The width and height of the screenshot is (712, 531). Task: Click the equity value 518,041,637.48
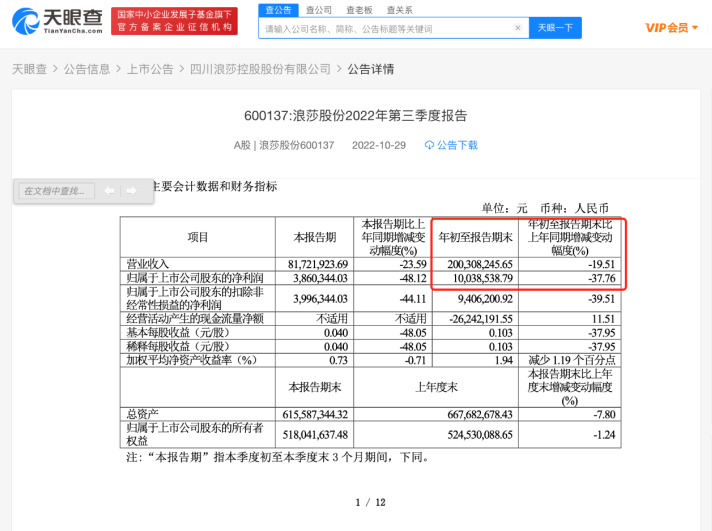(x=315, y=435)
